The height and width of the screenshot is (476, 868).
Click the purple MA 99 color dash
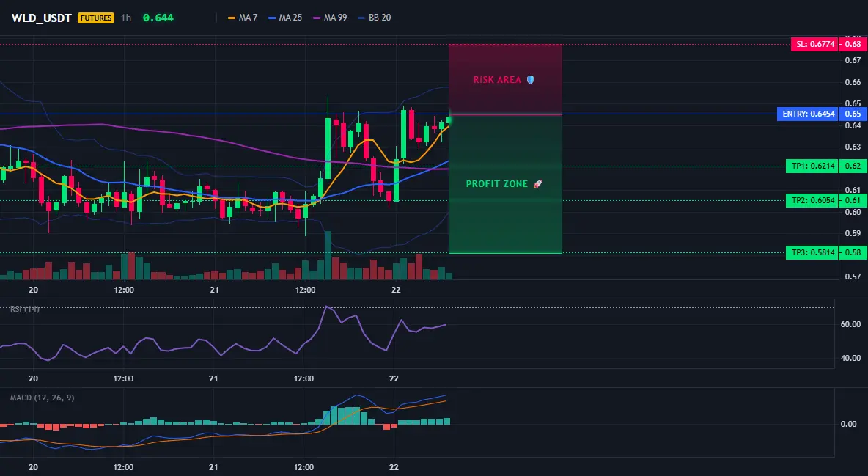tap(317, 18)
